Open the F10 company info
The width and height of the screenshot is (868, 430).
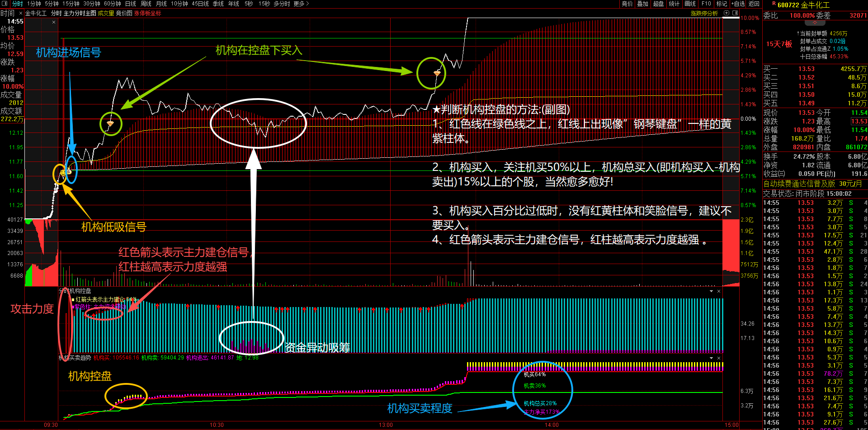click(706, 4)
